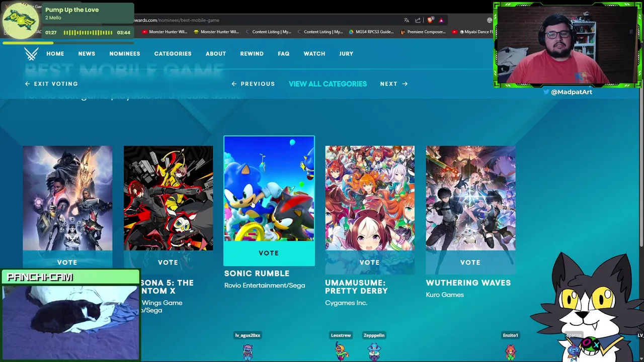
Task: Click the share page icon in address bar
Action: click(x=418, y=20)
